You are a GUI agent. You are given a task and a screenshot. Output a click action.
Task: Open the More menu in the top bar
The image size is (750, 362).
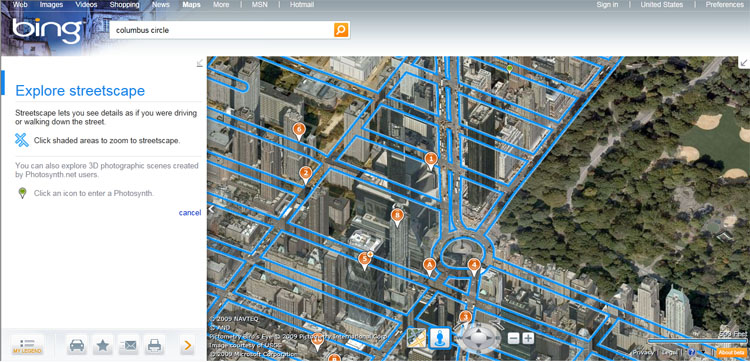tap(221, 5)
